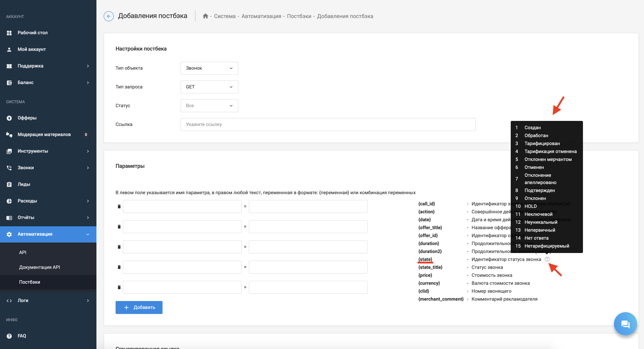This screenshot has width=644, height=349.
Task: Follow the Система breadcrumb link
Action: tap(224, 16)
